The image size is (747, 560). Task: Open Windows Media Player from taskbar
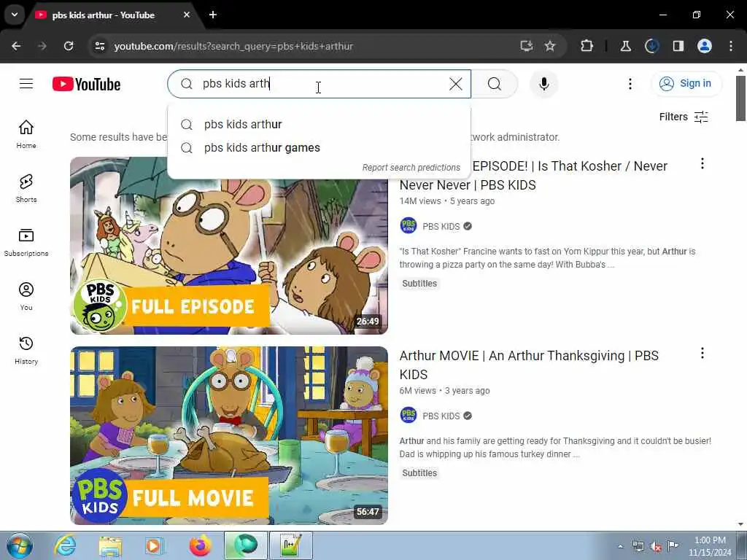tap(155, 545)
